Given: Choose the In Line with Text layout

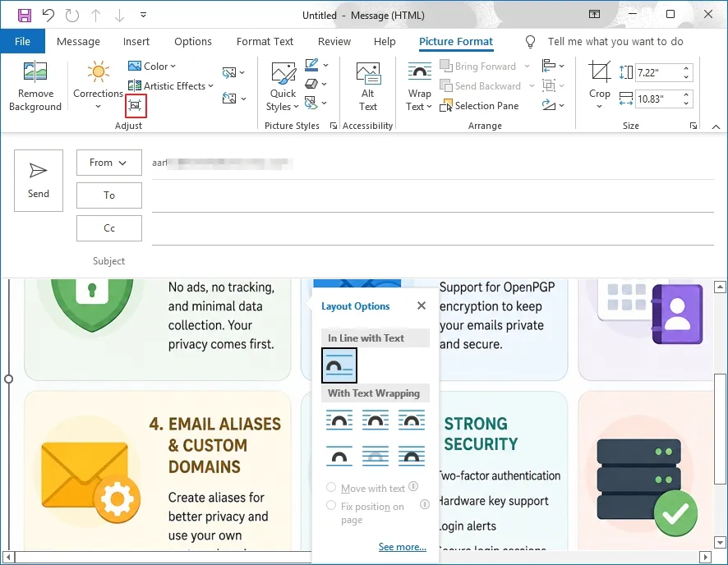Looking at the screenshot, I should (x=339, y=365).
